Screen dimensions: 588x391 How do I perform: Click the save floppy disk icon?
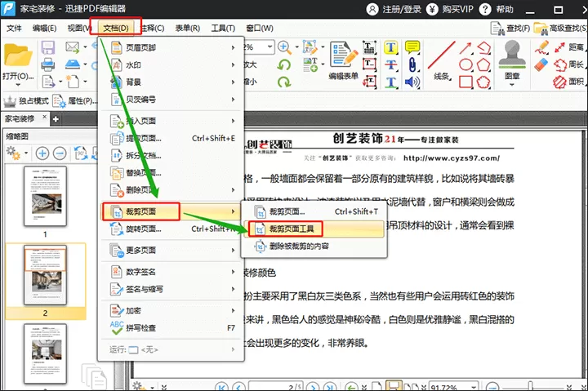point(48,47)
